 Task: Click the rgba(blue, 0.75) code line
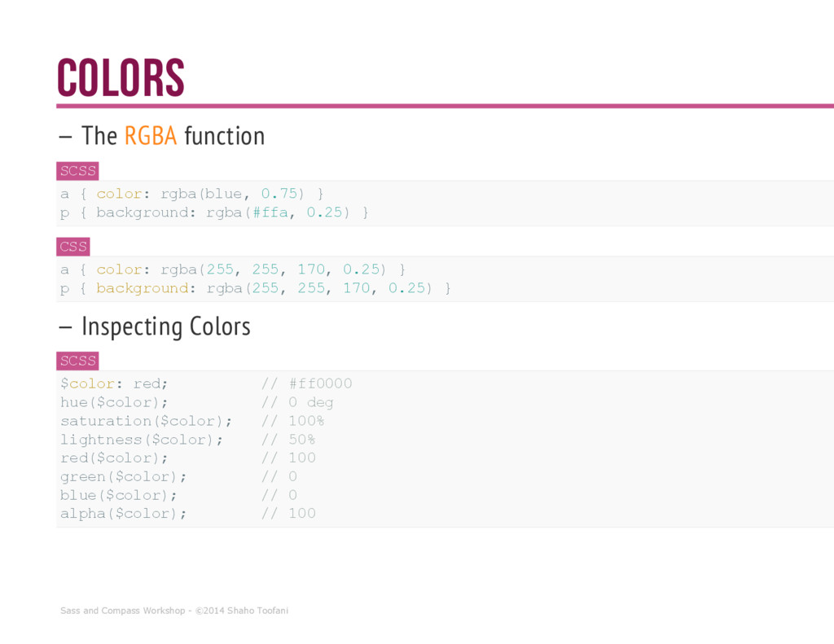click(192, 194)
